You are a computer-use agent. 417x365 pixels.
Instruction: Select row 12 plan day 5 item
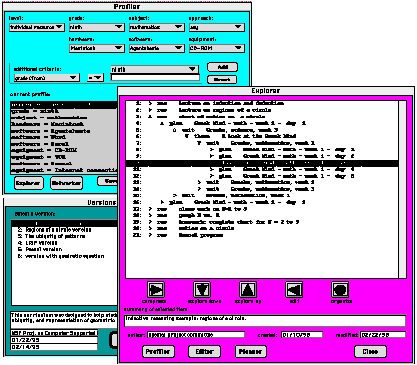(x=262, y=176)
